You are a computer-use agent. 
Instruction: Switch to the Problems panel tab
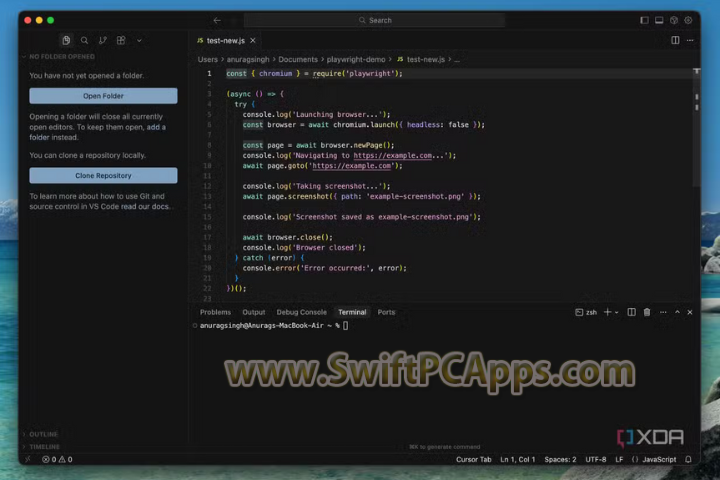[x=215, y=312]
